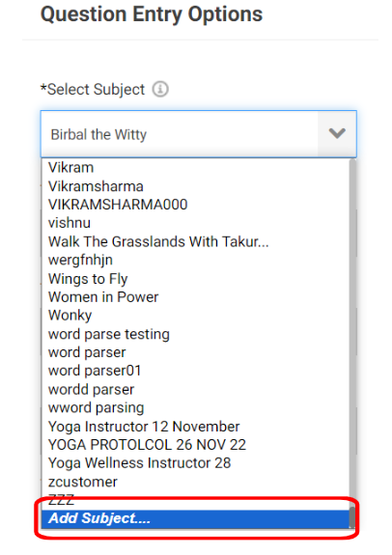Click the dropdown list vertical scrollbar
Image resolution: width=392 pixels, height=555 pixels.
click(x=352, y=344)
